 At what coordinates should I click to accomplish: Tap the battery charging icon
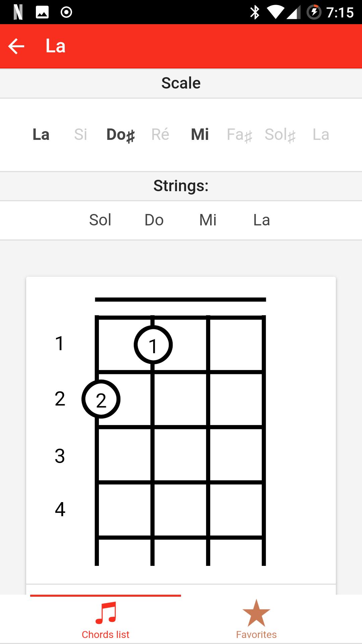pos(314,12)
